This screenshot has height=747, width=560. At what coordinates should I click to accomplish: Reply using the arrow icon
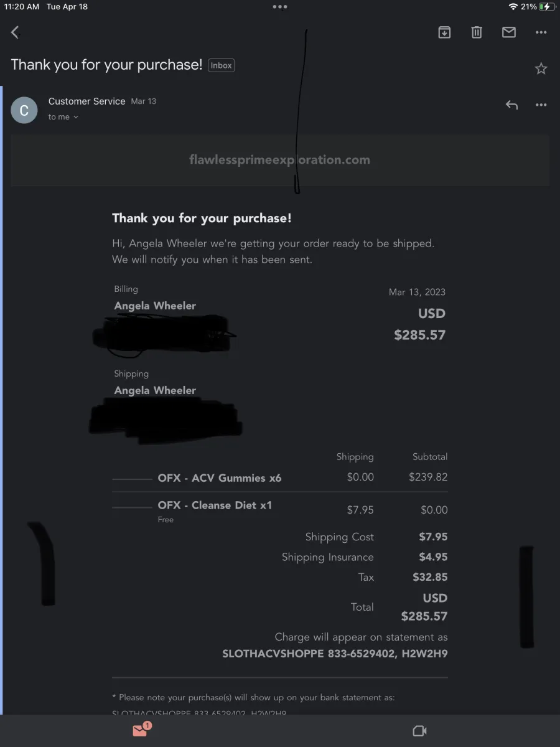(x=511, y=105)
